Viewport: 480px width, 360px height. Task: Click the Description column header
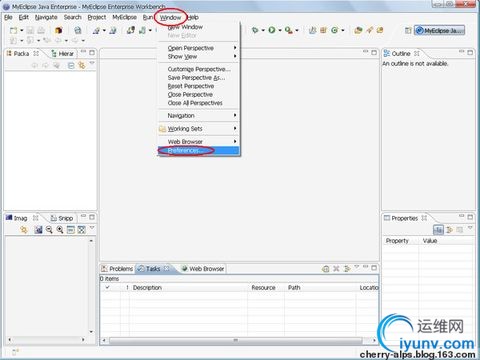[188, 288]
